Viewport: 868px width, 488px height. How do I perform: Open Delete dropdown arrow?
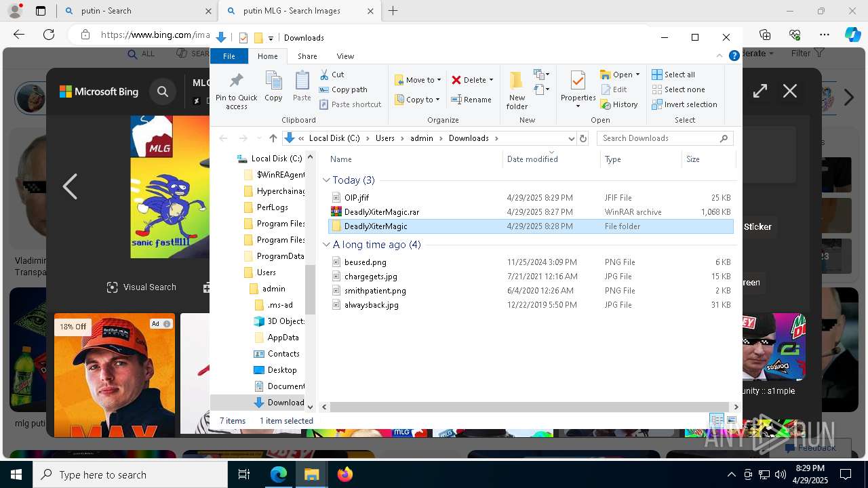[491, 80]
